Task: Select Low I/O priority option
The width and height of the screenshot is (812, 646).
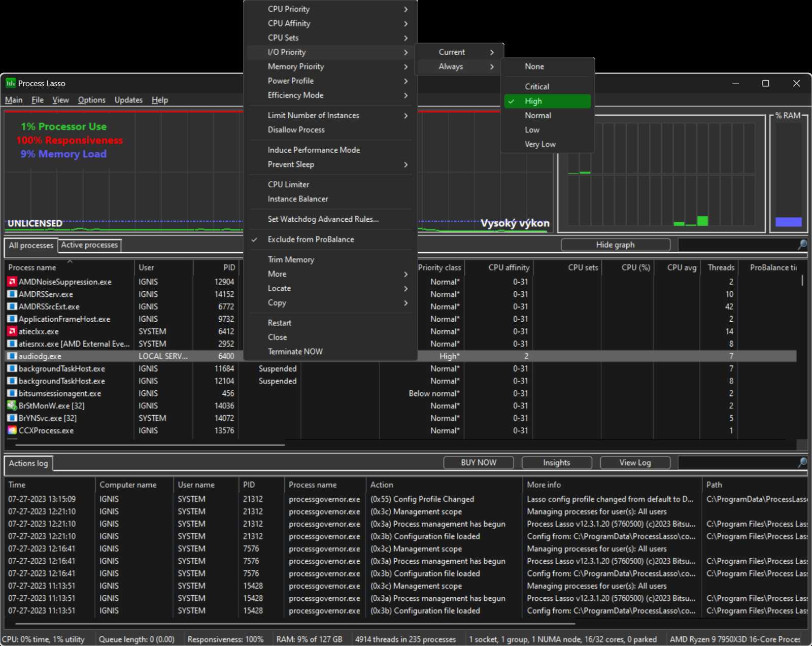Action: coord(547,130)
